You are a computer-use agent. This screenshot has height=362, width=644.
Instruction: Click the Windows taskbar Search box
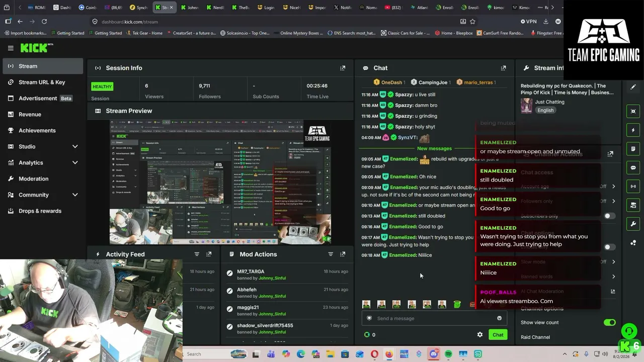pos(214,354)
